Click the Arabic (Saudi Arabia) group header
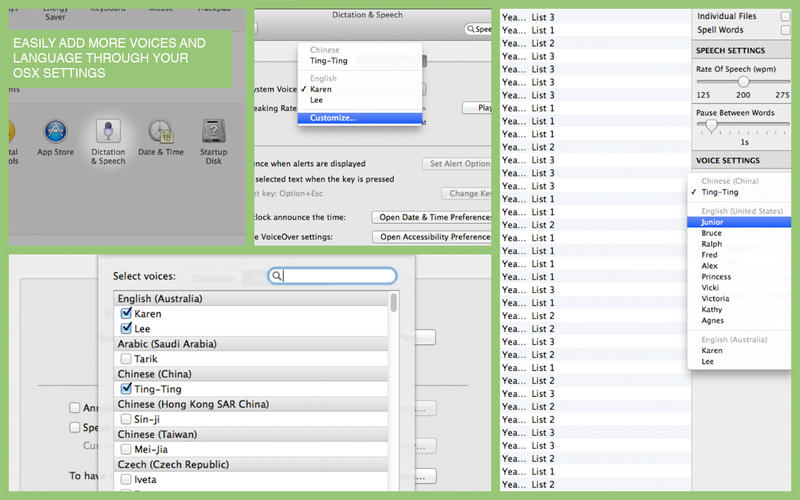 click(x=251, y=344)
